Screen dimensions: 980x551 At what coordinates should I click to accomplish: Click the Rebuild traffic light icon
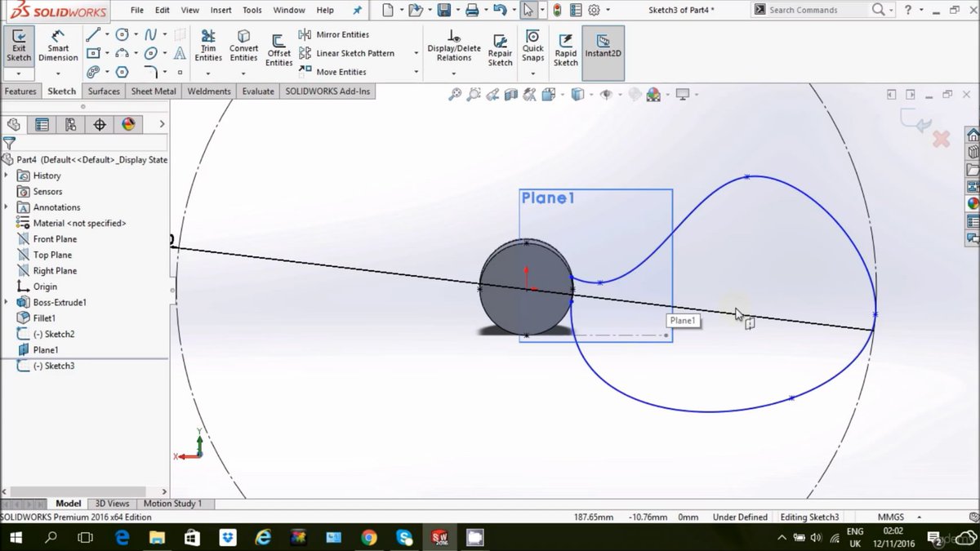tap(557, 10)
